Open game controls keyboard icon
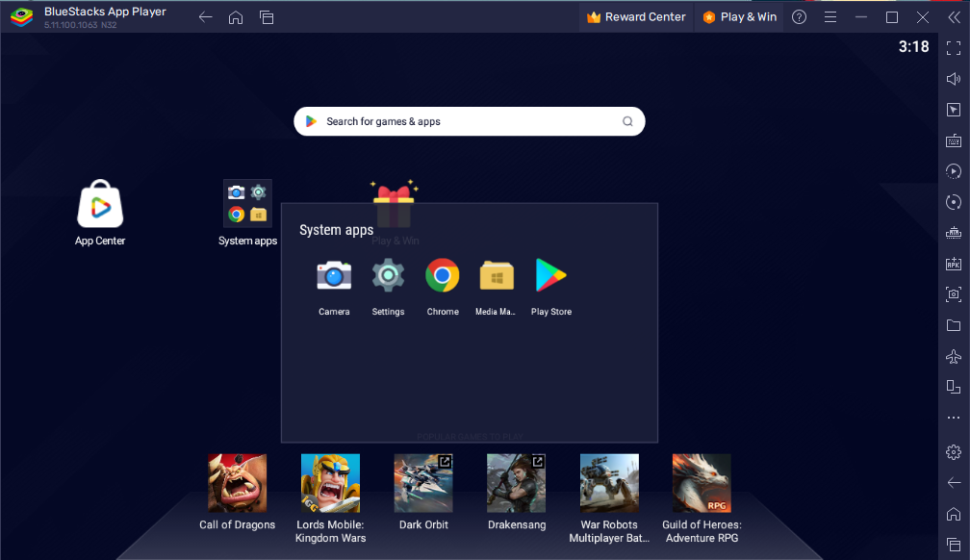970x560 pixels. pos(954,140)
